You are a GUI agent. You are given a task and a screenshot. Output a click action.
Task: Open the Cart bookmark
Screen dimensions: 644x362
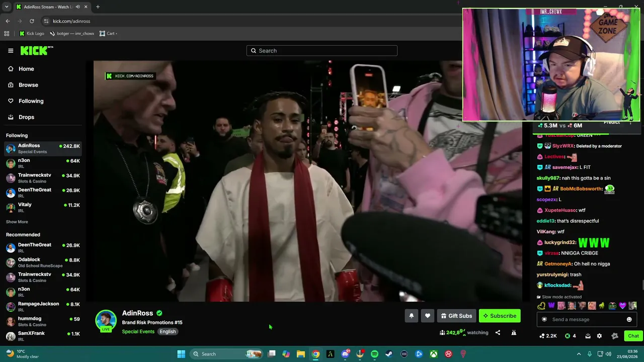[108, 34]
